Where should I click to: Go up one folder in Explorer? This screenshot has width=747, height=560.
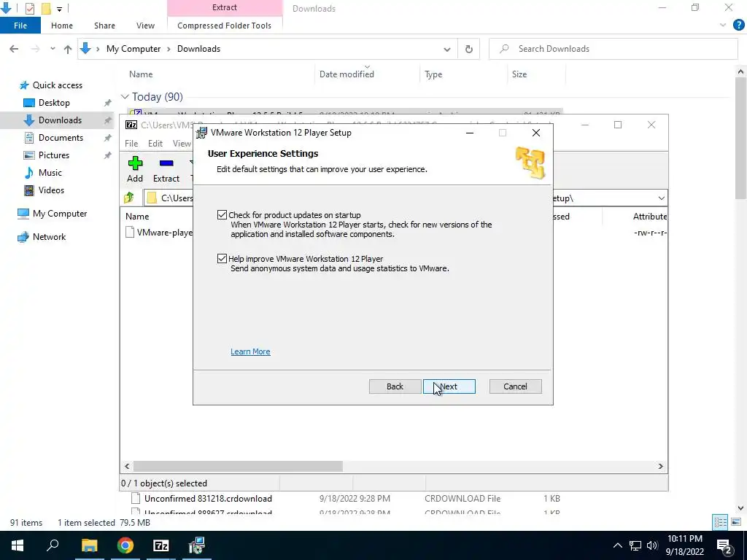click(x=68, y=49)
